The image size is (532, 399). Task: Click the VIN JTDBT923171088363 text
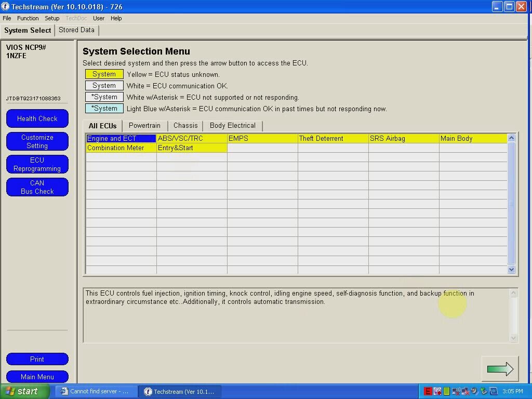coord(33,98)
